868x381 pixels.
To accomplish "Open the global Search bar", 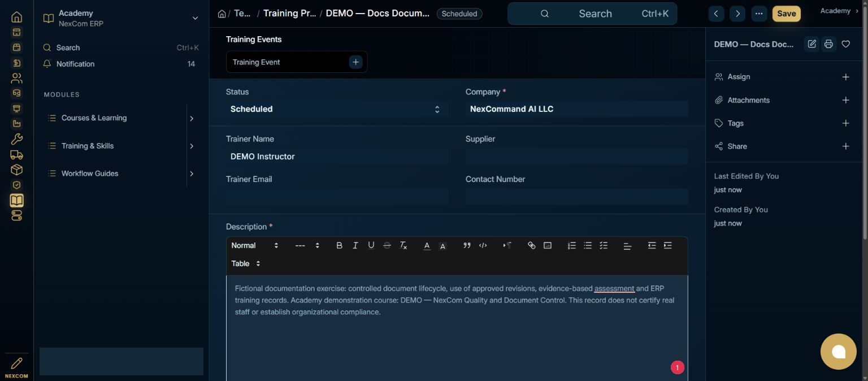I will pyautogui.click(x=592, y=14).
